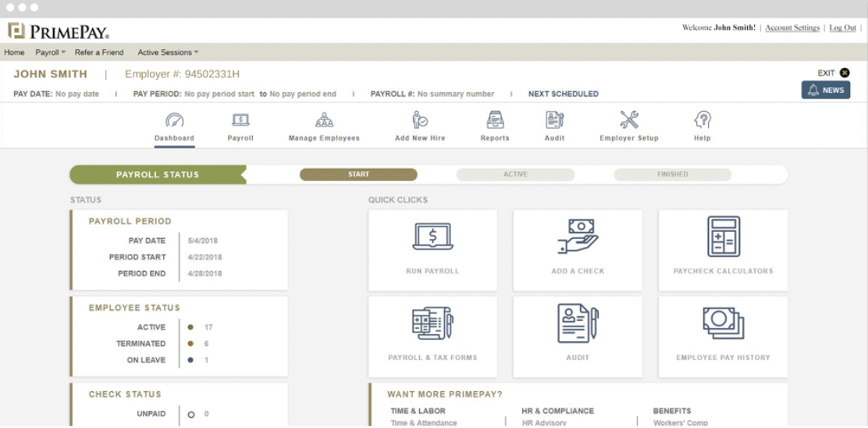Click the Manage Employees tab label
This screenshot has height=428, width=868.
tap(324, 138)
